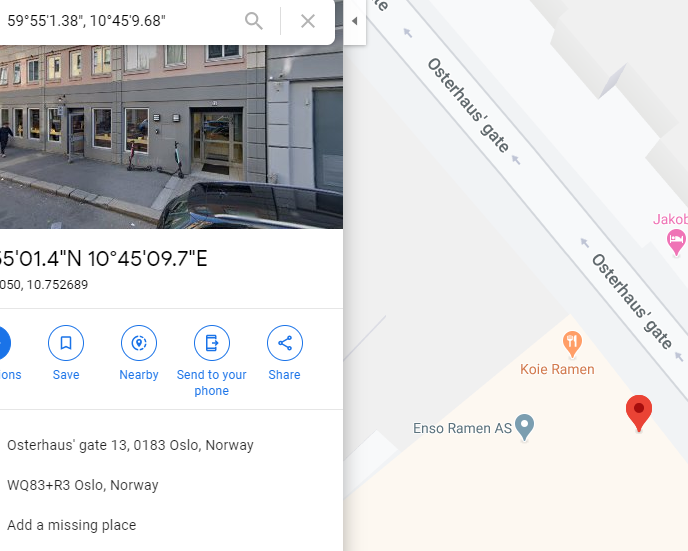Select the Koie Ramen restaurant marker
The image size is (688, 551).
572,344
